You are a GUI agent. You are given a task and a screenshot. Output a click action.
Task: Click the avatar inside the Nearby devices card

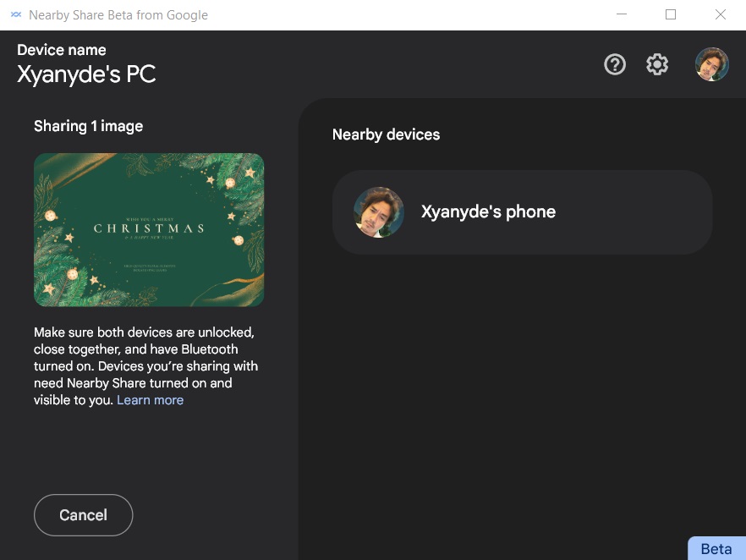(378, 212)
